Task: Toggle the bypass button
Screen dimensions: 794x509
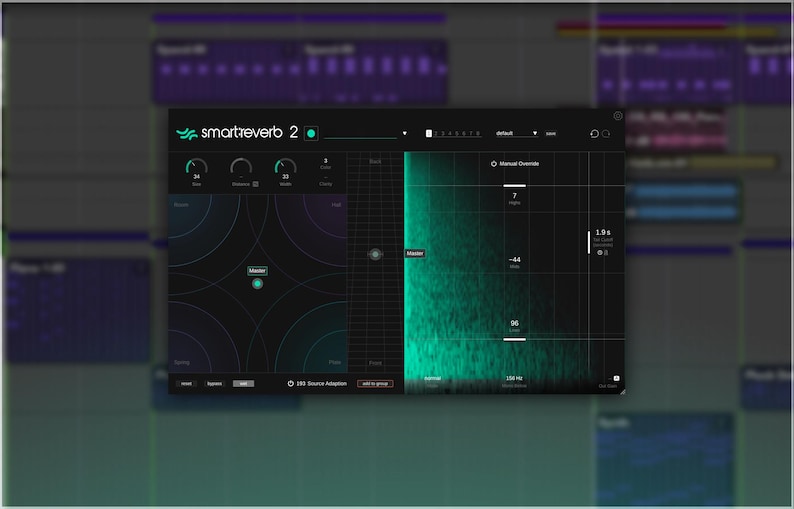Action: 214,383
